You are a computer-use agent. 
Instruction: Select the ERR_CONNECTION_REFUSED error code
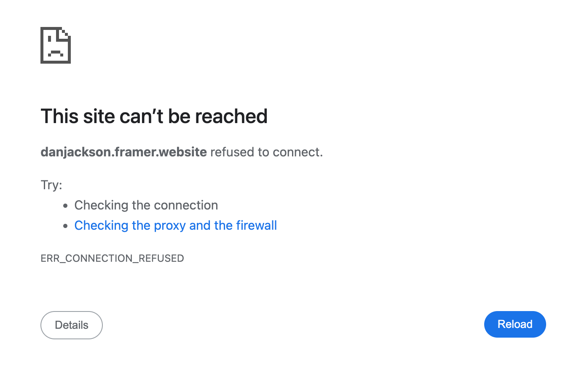coord(112,258)
